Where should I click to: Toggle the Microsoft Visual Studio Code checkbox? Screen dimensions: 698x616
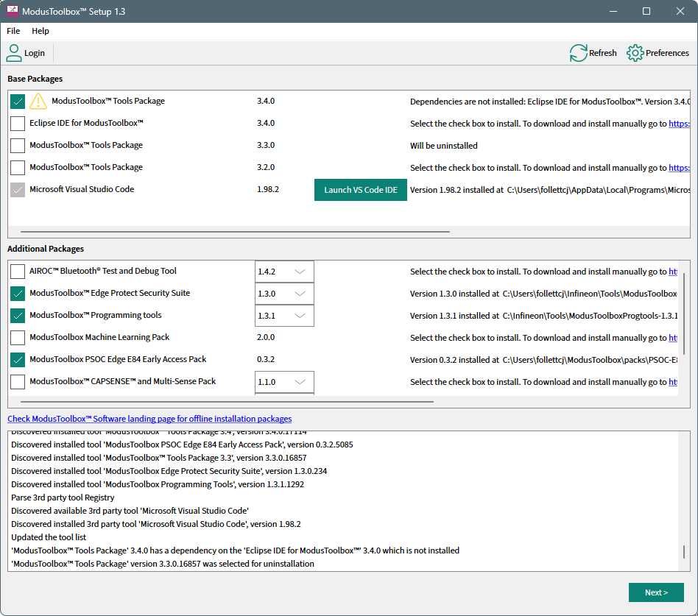click(18, 190)
